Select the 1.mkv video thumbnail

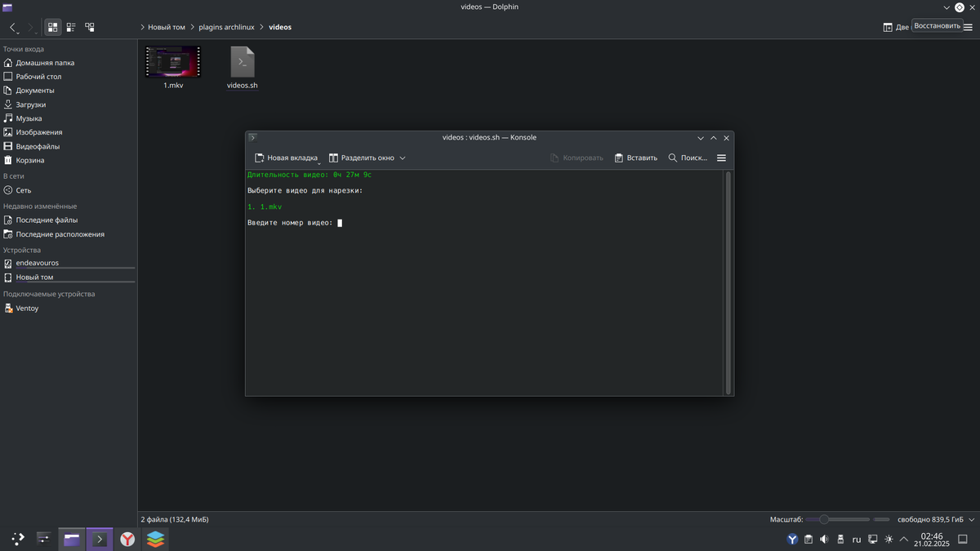173,61
